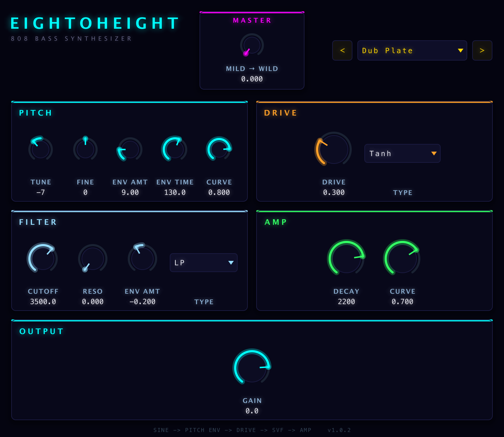
Task: Click the orange Drive knob
Action: (x=334, y=149)
